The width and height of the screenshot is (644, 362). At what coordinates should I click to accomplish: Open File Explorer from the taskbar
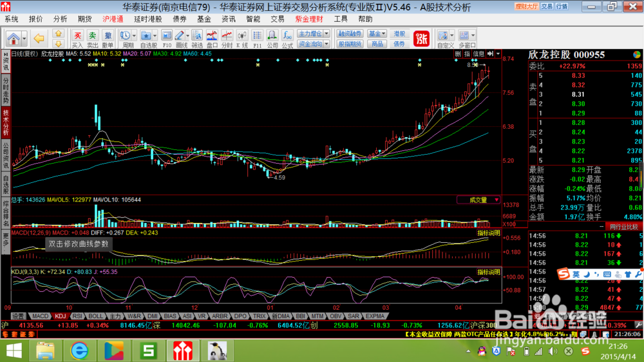pos(45,351)
